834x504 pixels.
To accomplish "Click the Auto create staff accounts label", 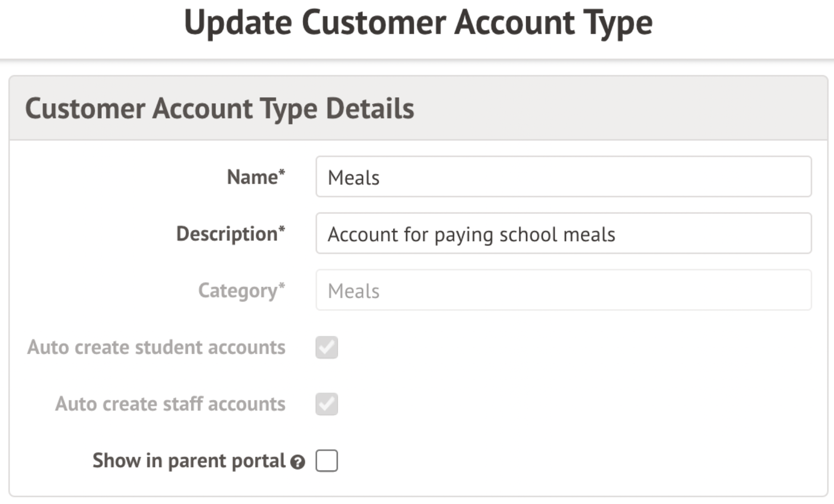I will coord(170,404).
